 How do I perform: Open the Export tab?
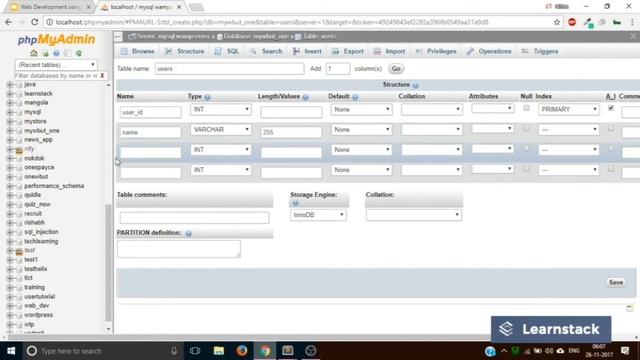tap(348, 51)
